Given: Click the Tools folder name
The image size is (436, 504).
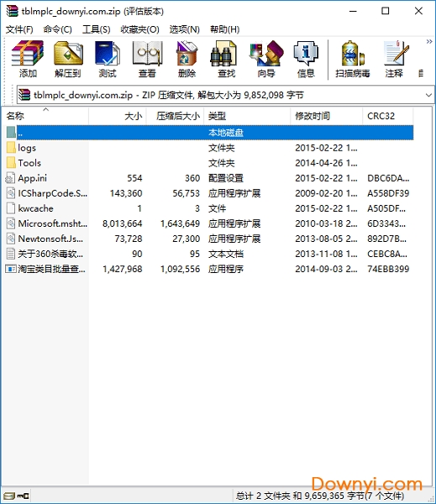Looking at the screenshot, I should (x=29, y=163).
